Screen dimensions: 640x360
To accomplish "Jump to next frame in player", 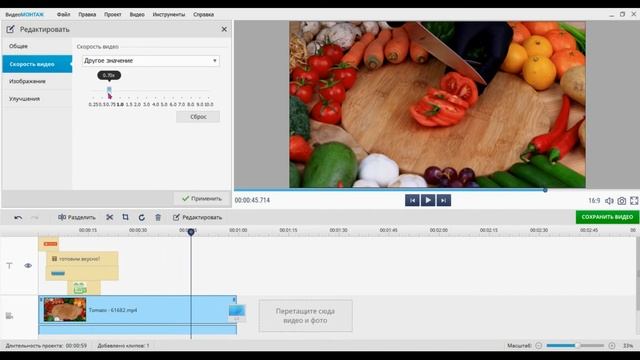I will point(444,200).
